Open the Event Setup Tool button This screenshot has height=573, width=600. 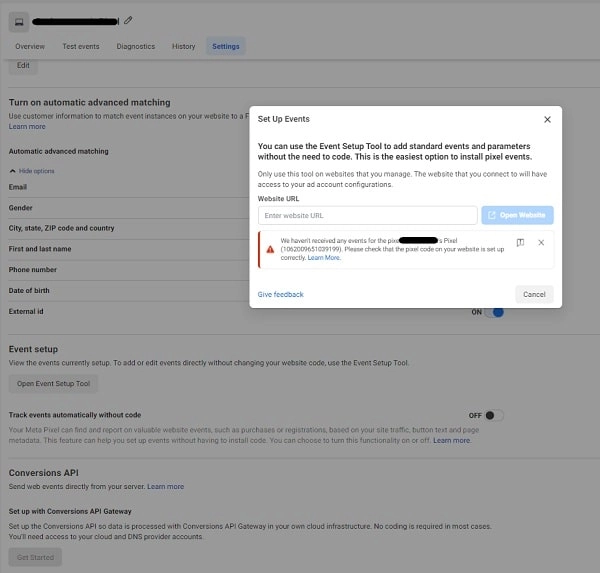click(x=54, y=384)
